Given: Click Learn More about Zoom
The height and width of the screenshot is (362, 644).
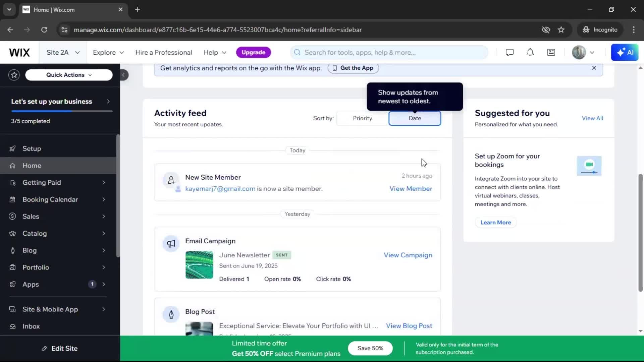Looking at the screenshot, I should tap(495, 222).
